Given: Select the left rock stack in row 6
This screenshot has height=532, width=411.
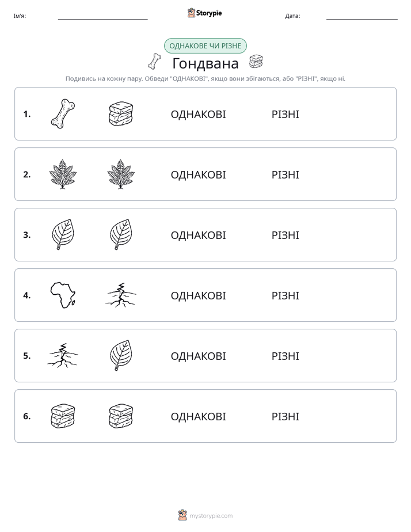Looking at the screenshot, I should pyautogui.click(x=63, y=416).
